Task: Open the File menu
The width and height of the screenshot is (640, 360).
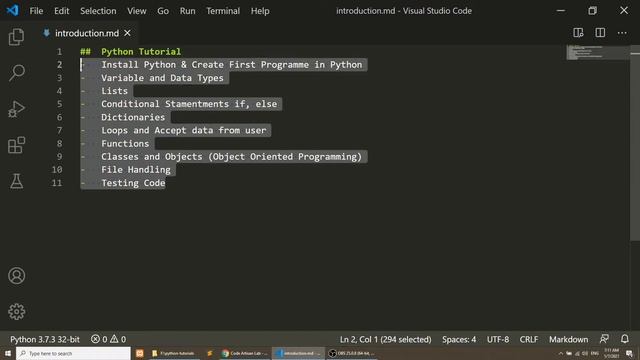Action: 36,11
